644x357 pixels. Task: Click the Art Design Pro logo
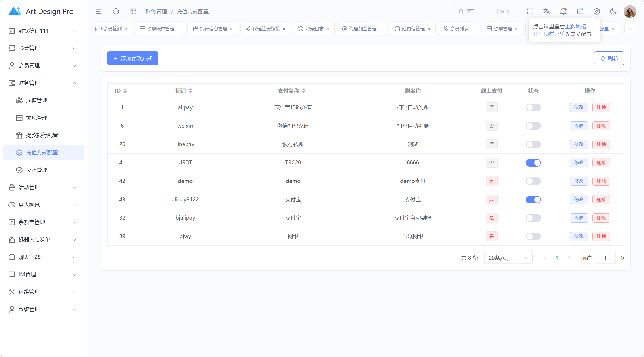[x=41, y=11]
